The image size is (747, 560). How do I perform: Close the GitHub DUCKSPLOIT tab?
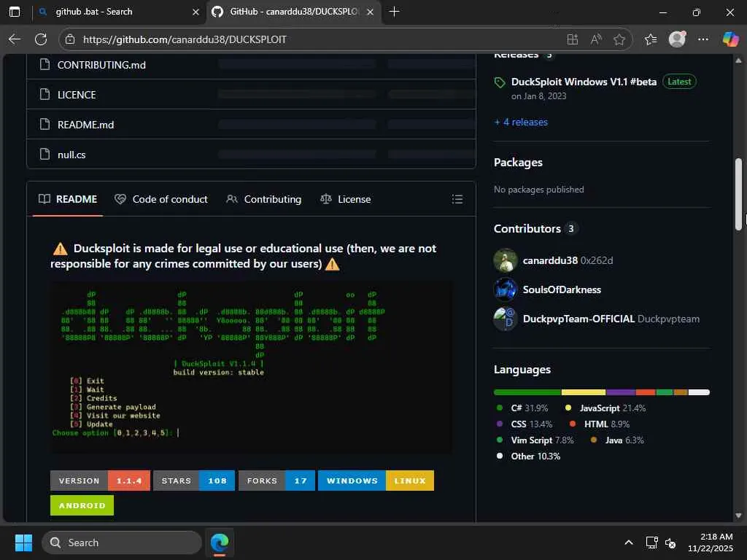click(370, 12)
